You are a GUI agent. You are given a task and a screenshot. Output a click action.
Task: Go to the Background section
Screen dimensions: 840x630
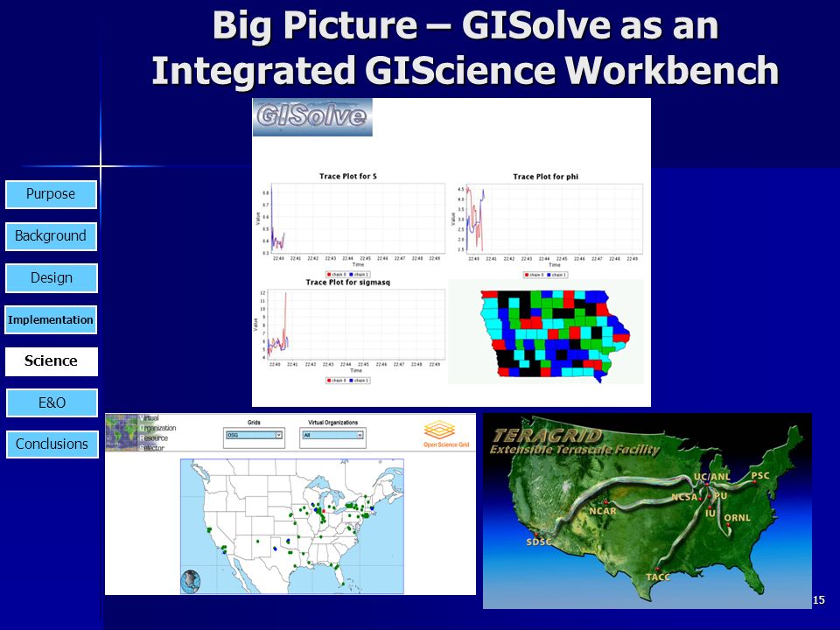click(51, 236)
